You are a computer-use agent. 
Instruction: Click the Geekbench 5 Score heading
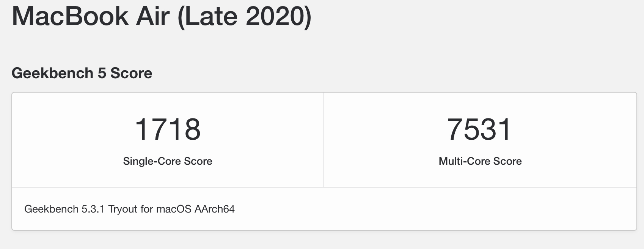pos(82,73)
